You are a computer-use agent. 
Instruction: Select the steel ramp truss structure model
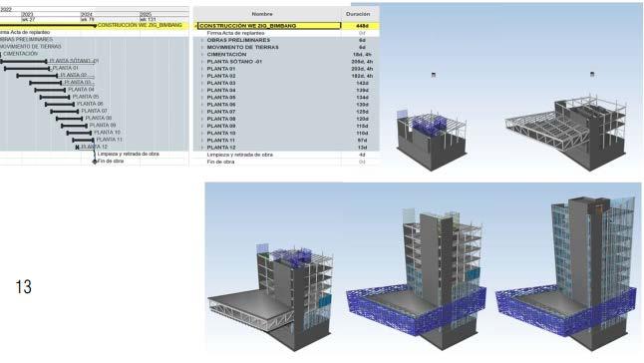click(x=566, y=133)
